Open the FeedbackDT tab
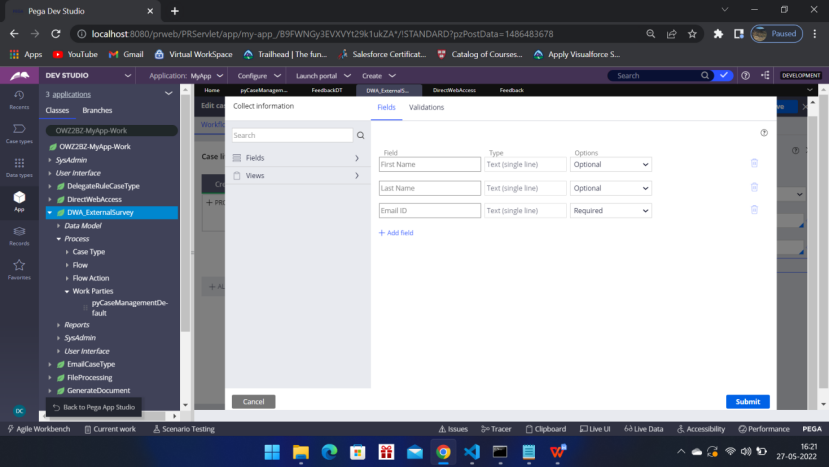 tap(327, 90)
